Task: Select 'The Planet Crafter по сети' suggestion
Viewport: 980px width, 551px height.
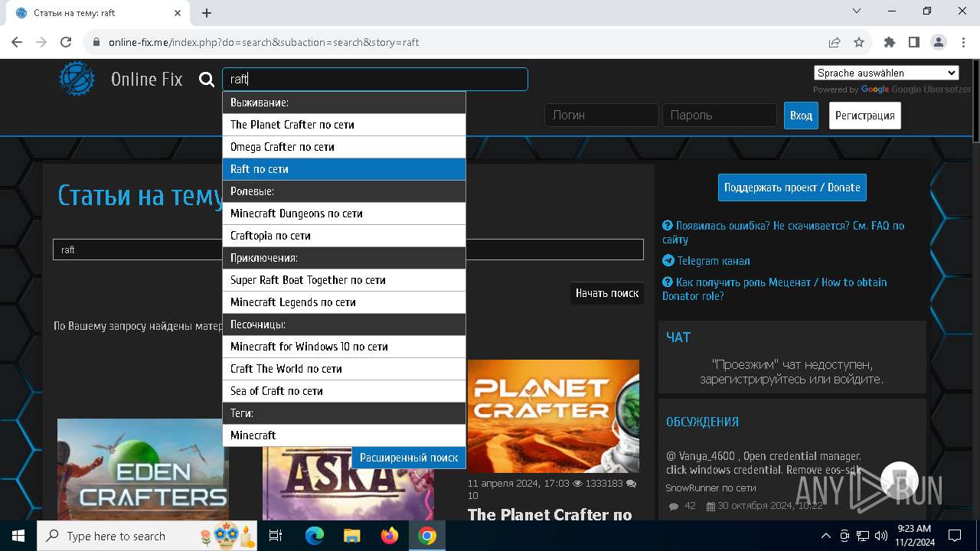Action: [344, 125]
